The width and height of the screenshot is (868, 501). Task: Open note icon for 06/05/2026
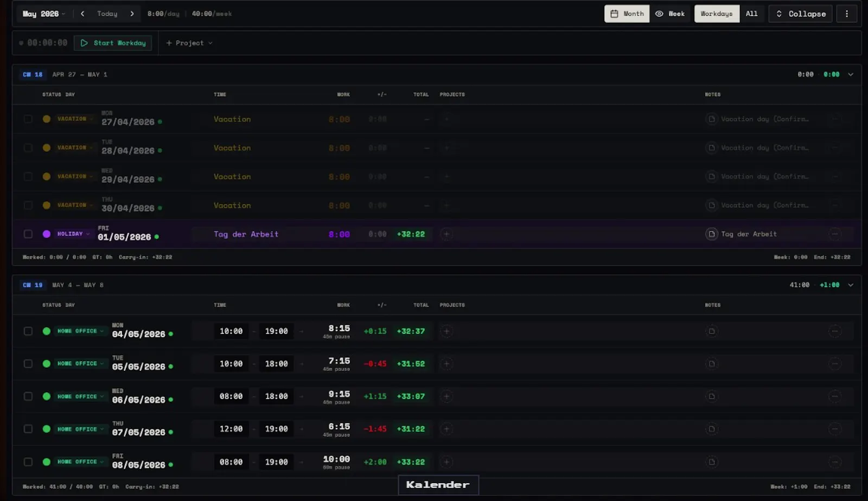coord(711,396)
